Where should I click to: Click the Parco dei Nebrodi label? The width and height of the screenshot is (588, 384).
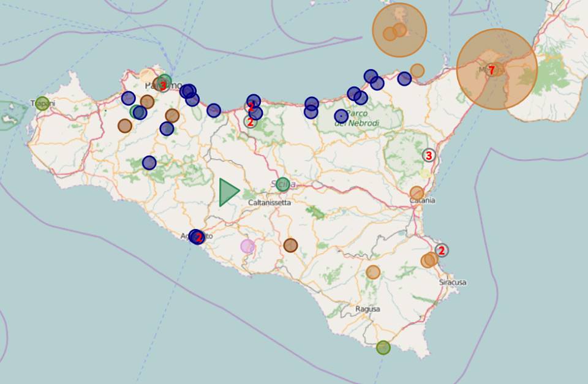coord(356,119)
